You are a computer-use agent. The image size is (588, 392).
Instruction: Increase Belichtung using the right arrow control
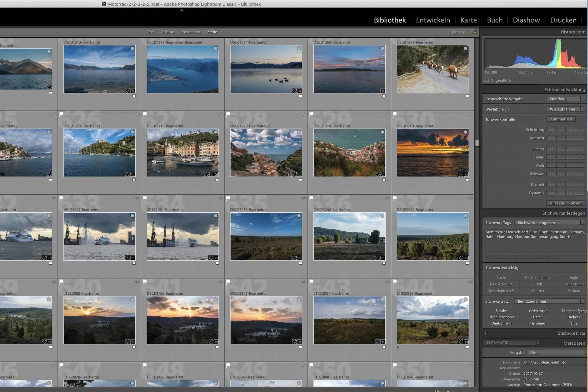click(570, 129)
